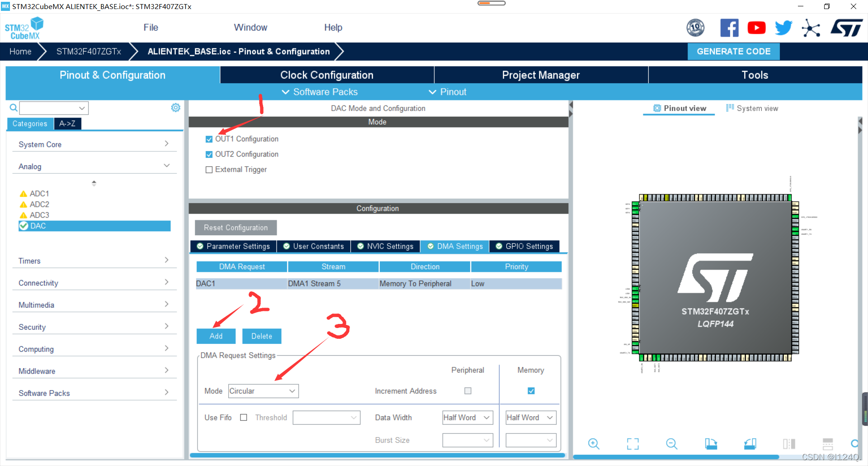Expand the Security category
868x466 pixels.
pos(94,327)
